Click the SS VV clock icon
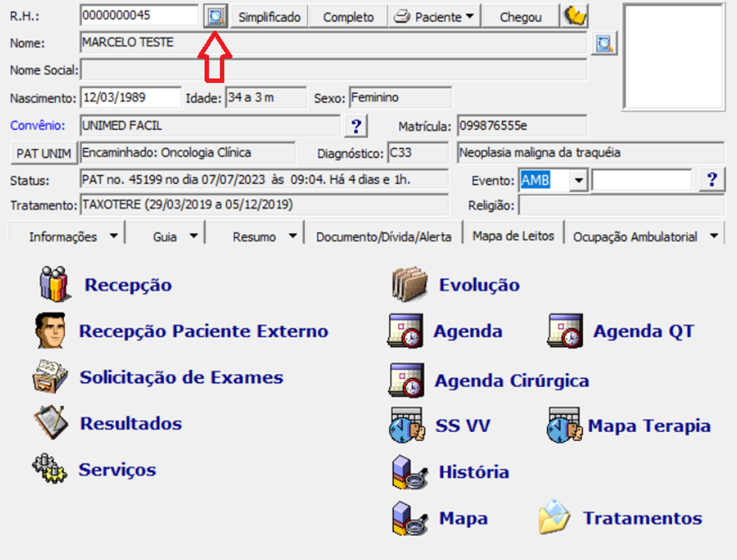The height and width of the screenshot is (560, 737). (x=407, y=425)
